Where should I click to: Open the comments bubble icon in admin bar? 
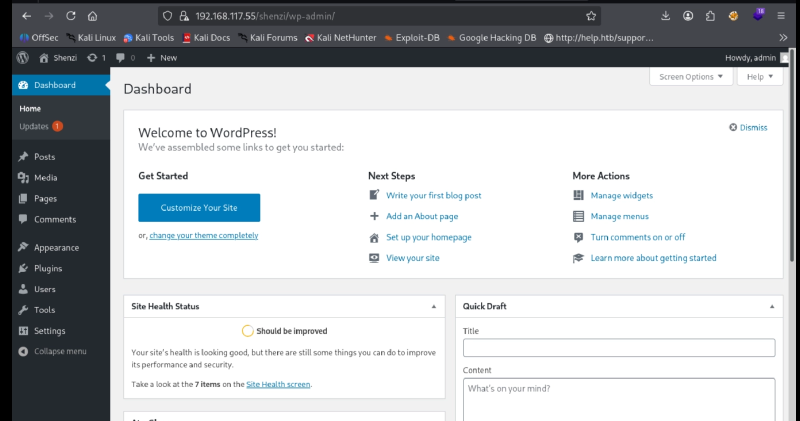click(123, 58)
